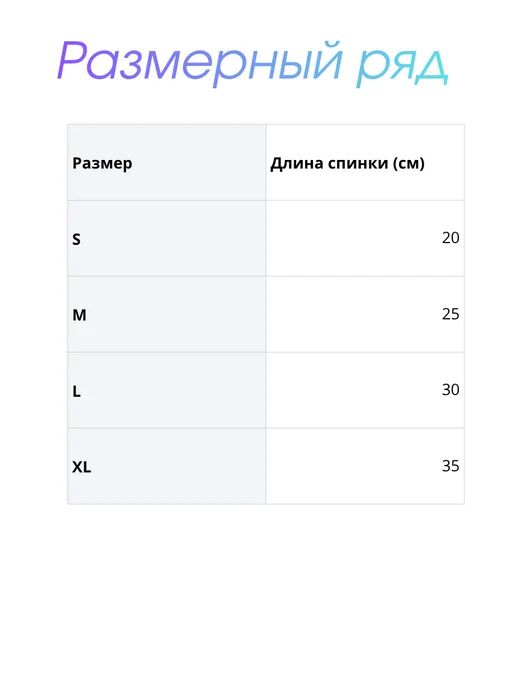Screen dimensions: 516x688
Task: Click the word 'Размерный' in the heading
Action: tap(200, 63)
